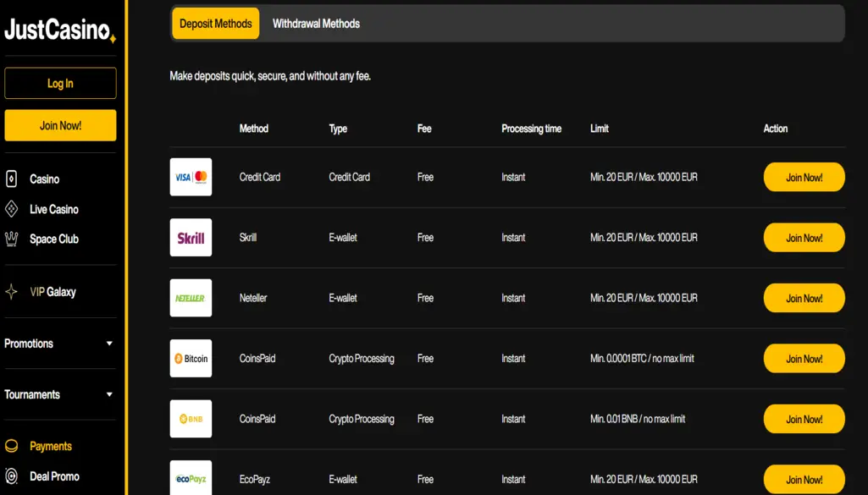Open the Casino section icon

11,179
